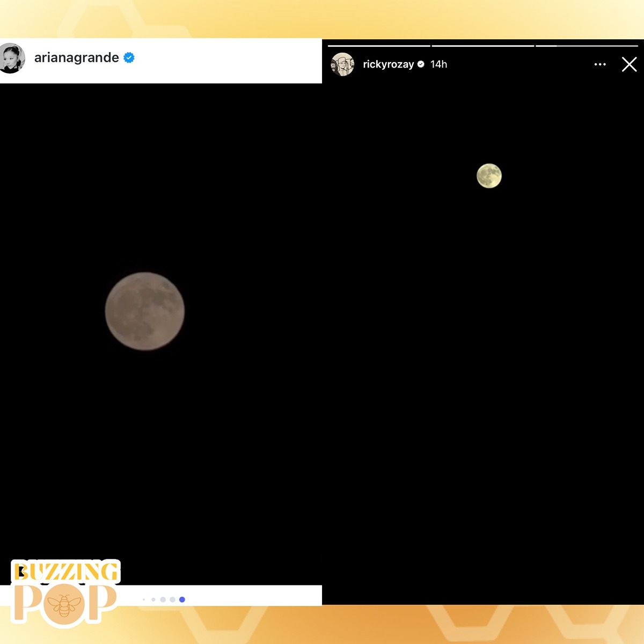Open rickyrozay's profile avatar
Screen dimensions: 644x644
point(342,64)
